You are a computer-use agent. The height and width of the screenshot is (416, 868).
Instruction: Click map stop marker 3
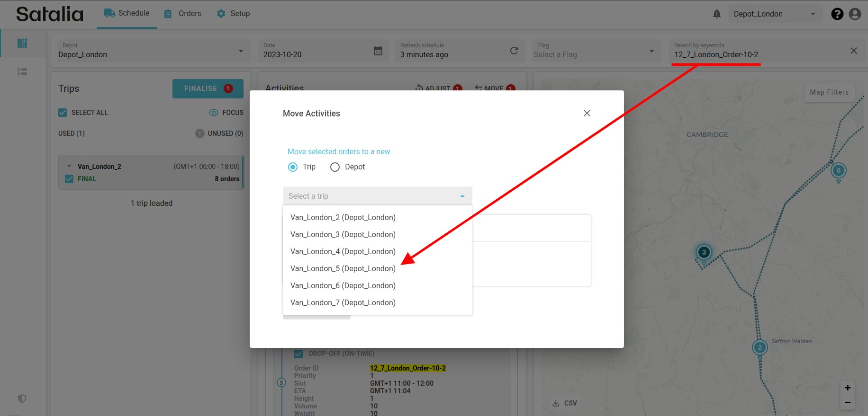pos(704,252)
